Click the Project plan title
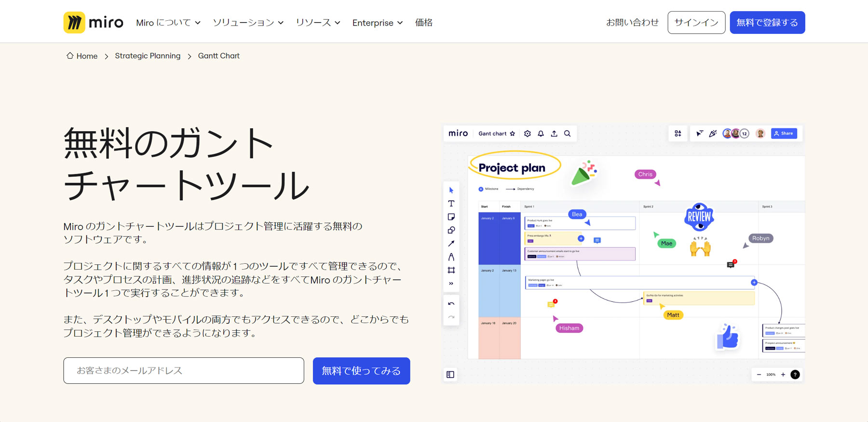This screenshot has width=868, height=422. 512,168
